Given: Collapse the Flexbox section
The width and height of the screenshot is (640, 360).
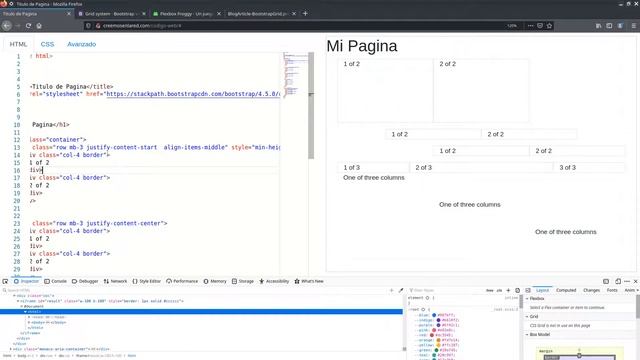Looking at the screenshot, I should 527,299.
